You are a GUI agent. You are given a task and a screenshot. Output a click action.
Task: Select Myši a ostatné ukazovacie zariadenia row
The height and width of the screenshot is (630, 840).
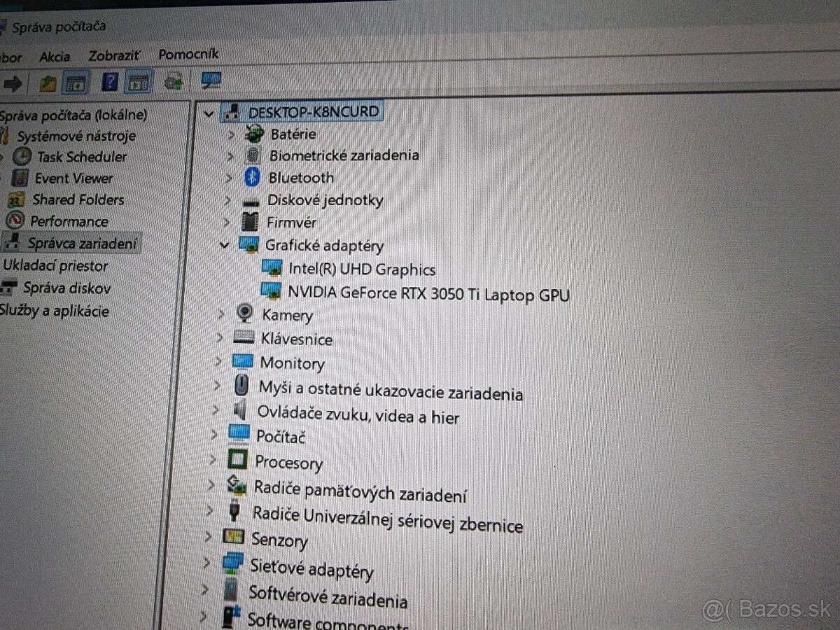[x=391, y=391]
